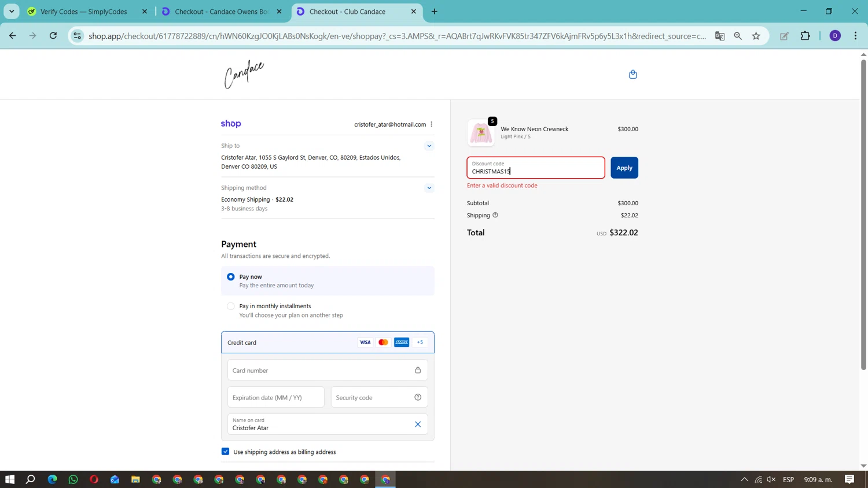Click the browser Back arrow
The height and width of the screenshot is (488, 868).
click(13, 36)
